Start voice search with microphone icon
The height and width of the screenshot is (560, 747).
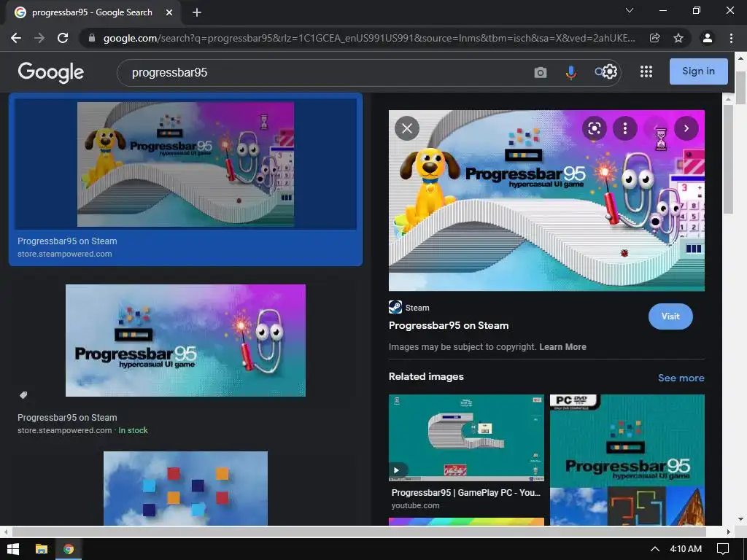tap(570, 72)
